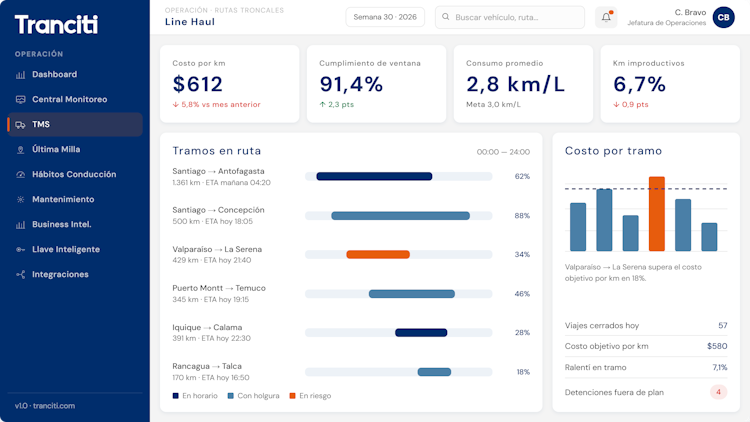750x422 pixels.
Task: Open the notifications bell icon
Action: [x=606, y=17]
